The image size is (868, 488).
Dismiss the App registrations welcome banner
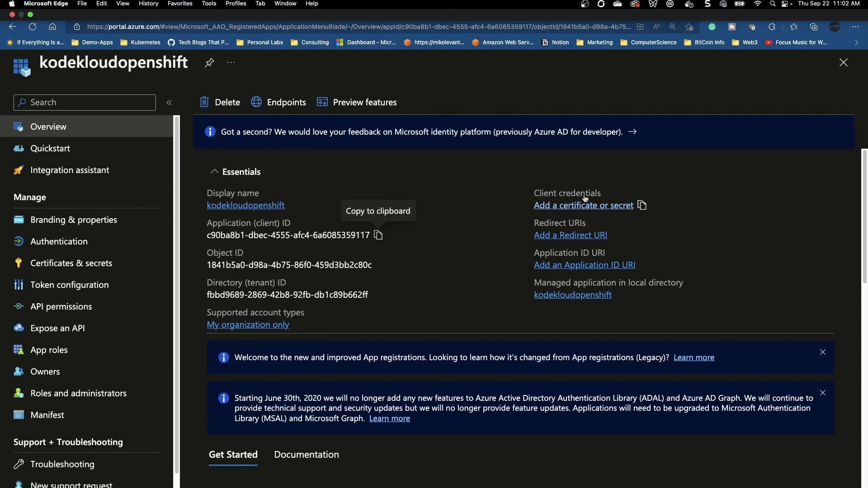pos(823,352)
